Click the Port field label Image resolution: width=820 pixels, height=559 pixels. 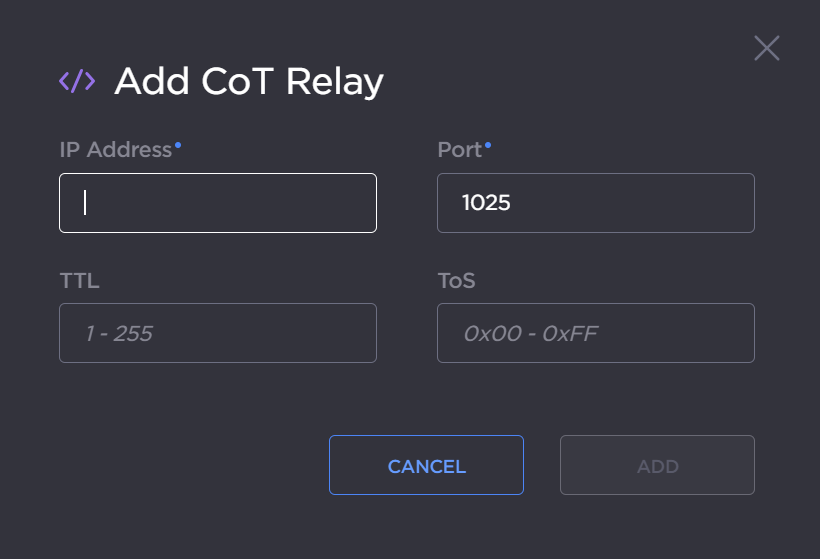click(459, 150)
